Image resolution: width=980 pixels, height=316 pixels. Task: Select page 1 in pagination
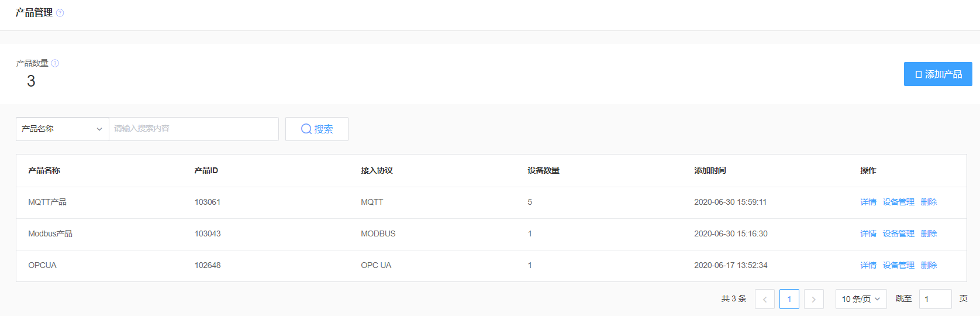pos(789,299)
